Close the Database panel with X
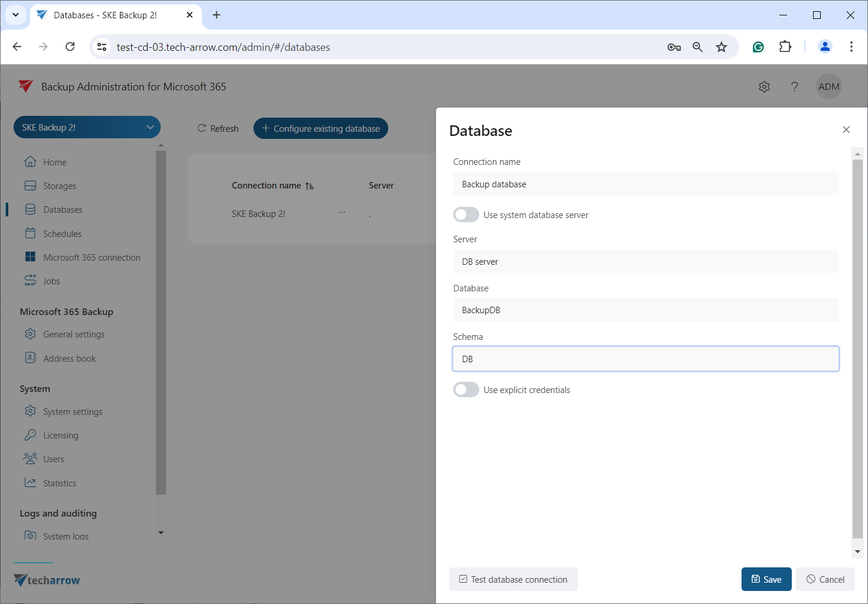This screenshot has width=868, height=604. click(846, 130)
